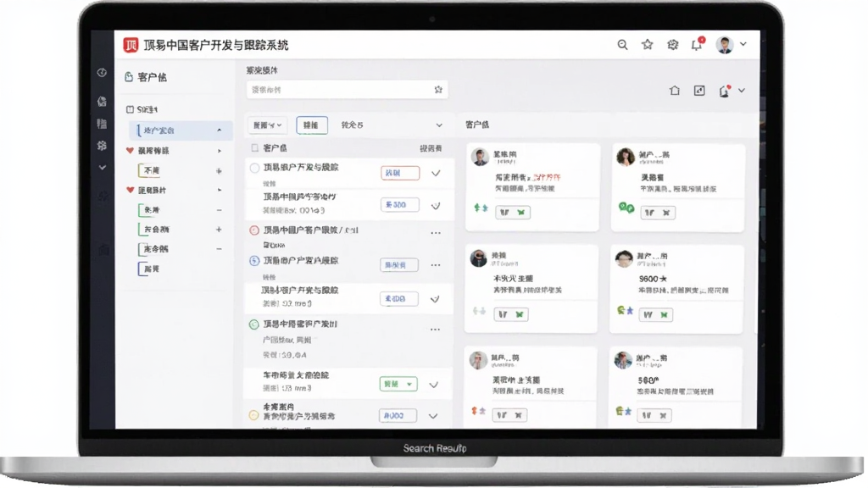Open chevron dropdown next to the toolbar bell
The image size is (868, 488).
coord(742,90)
